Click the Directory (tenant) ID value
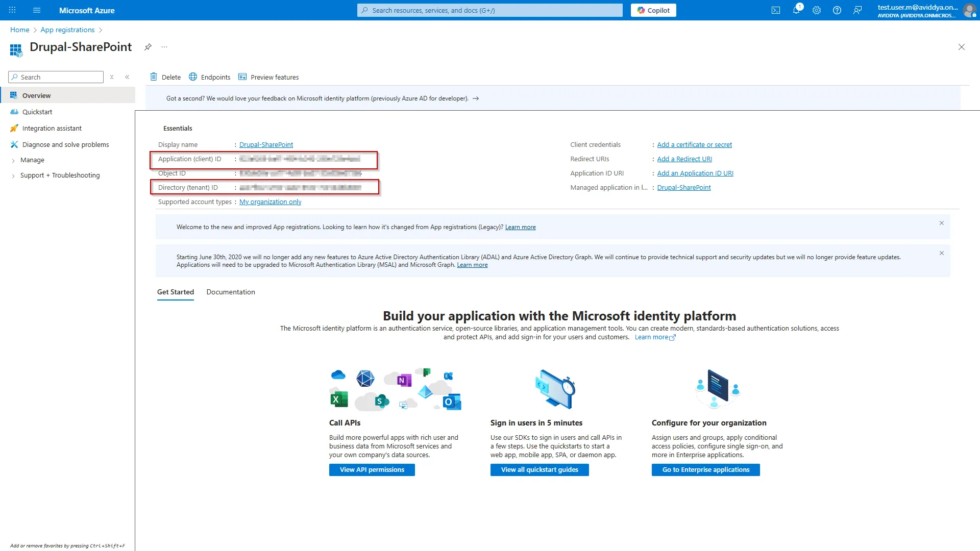 (301, 187)
